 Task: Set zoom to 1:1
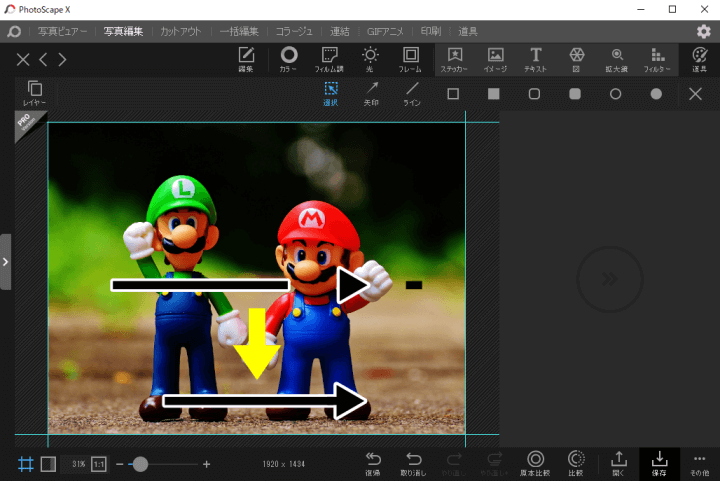pyautogui.click(x=99, y=464)
